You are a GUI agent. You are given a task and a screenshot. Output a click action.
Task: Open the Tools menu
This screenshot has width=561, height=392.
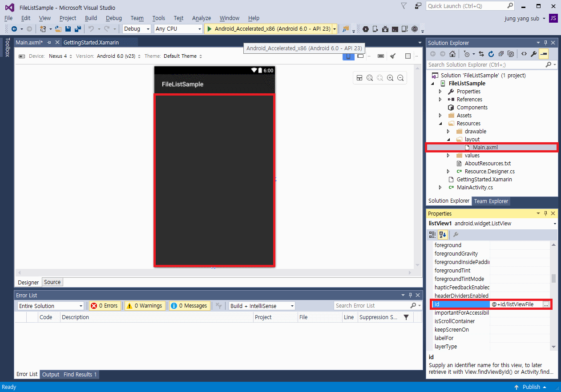click(x=158, y=18)
